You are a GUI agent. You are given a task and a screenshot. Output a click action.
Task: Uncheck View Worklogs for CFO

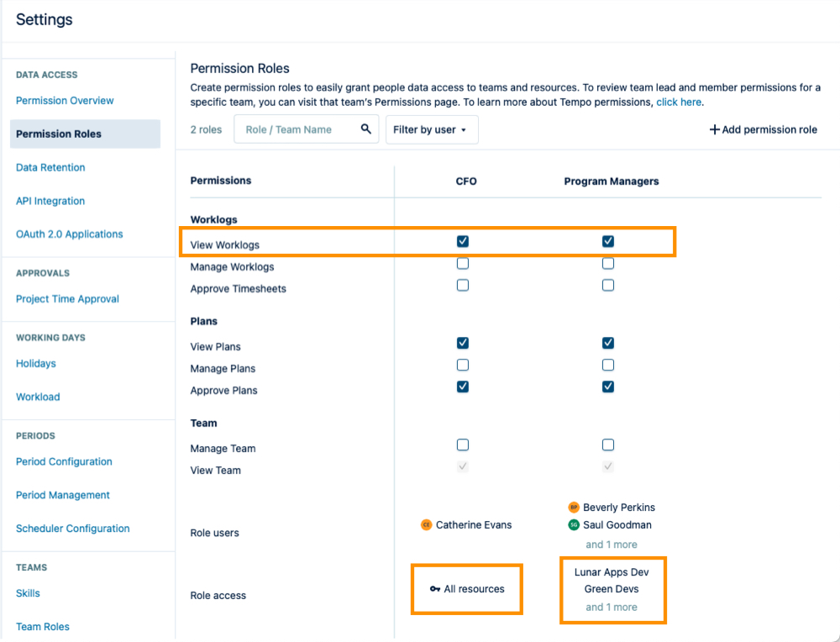[x=463, y=241]
